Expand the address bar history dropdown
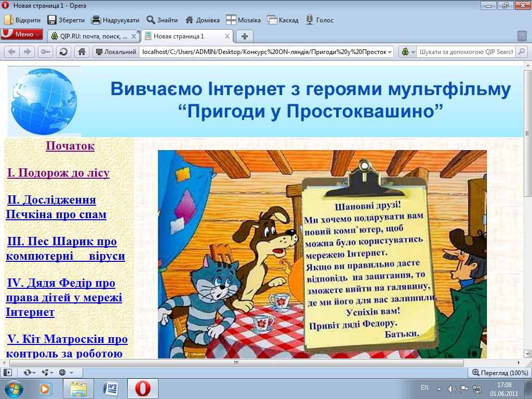The height and width of the screenshot is (399, 532). point(390,52)
